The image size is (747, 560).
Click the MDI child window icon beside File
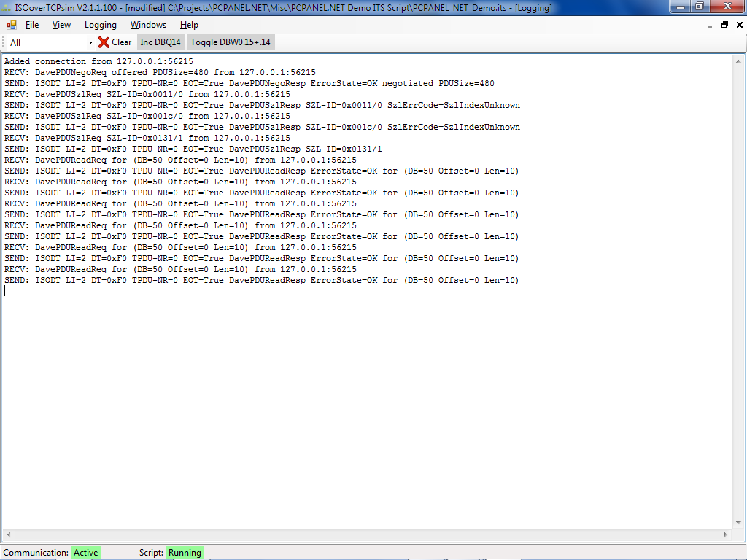[x=12, y=25]
